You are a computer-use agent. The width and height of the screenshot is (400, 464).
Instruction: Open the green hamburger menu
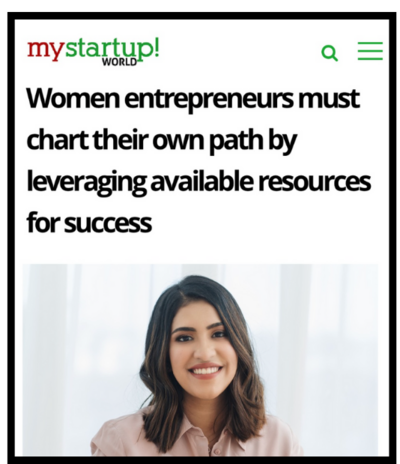pos(370,51)
